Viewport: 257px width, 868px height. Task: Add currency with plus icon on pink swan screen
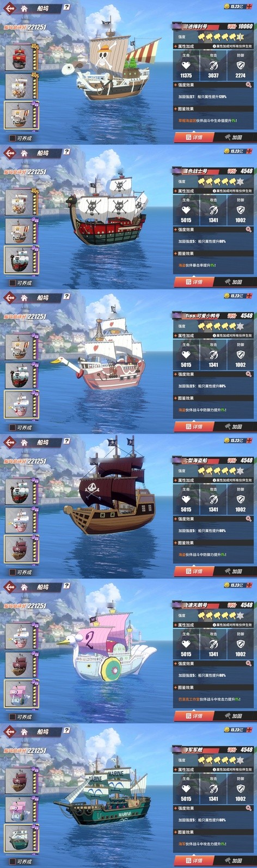249,585
